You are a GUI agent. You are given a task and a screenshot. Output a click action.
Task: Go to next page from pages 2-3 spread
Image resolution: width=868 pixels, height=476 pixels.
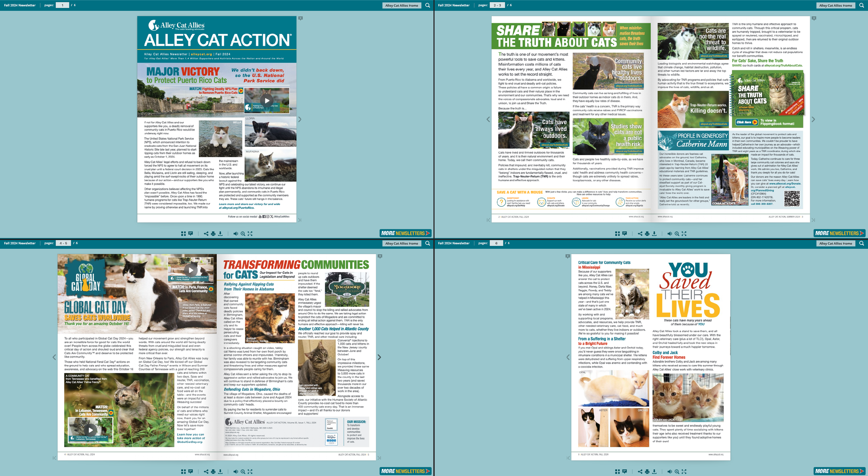point(813,119)
